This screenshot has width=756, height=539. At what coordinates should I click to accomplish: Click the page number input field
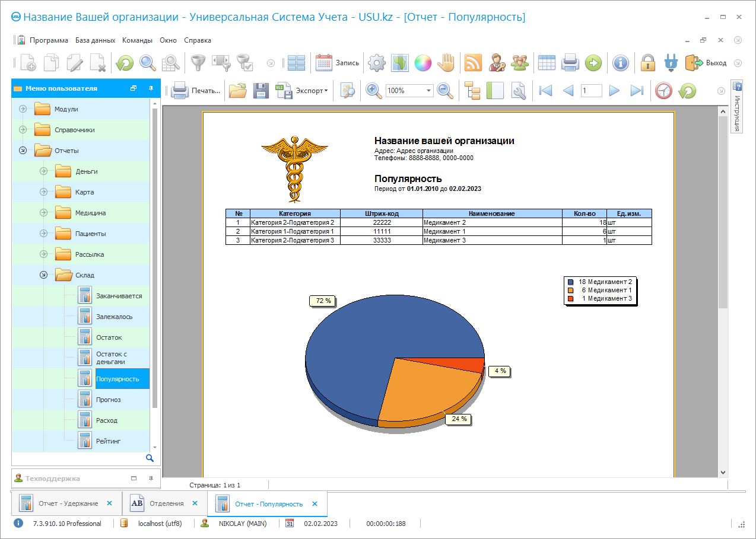[x=591, y=91]
